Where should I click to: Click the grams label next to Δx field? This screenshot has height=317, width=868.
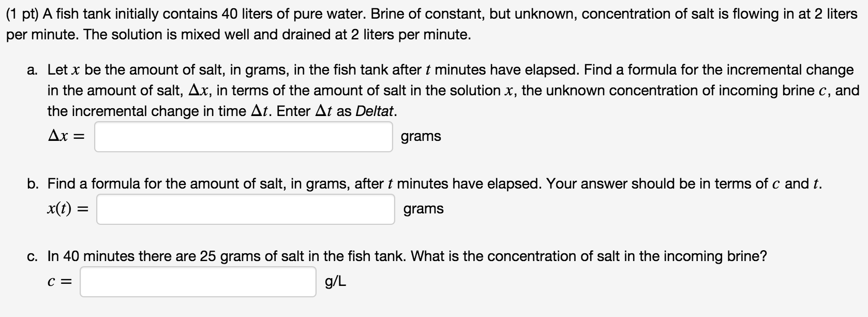pyautogui.click(x=421, y=137)
